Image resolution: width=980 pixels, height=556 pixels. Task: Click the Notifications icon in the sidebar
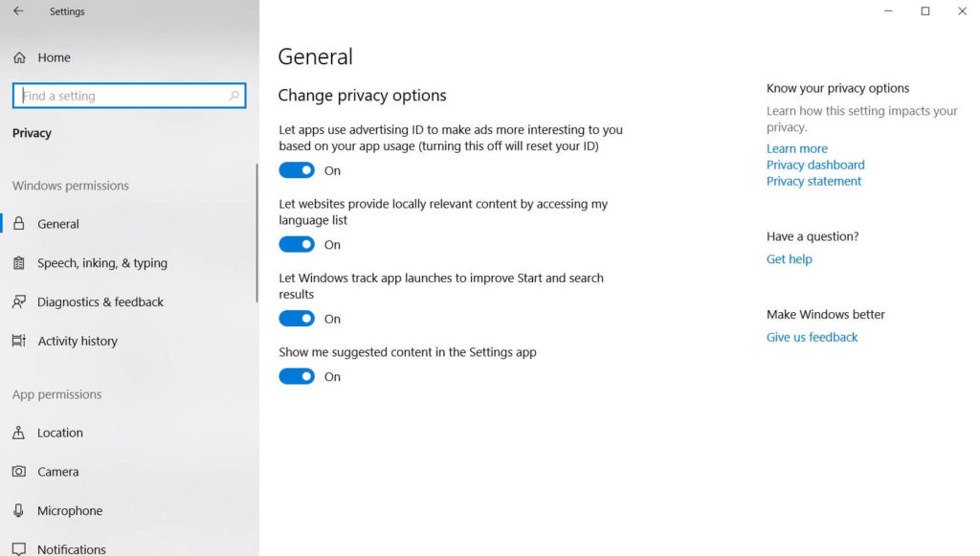pyautogui.click(x=20, y=546)
